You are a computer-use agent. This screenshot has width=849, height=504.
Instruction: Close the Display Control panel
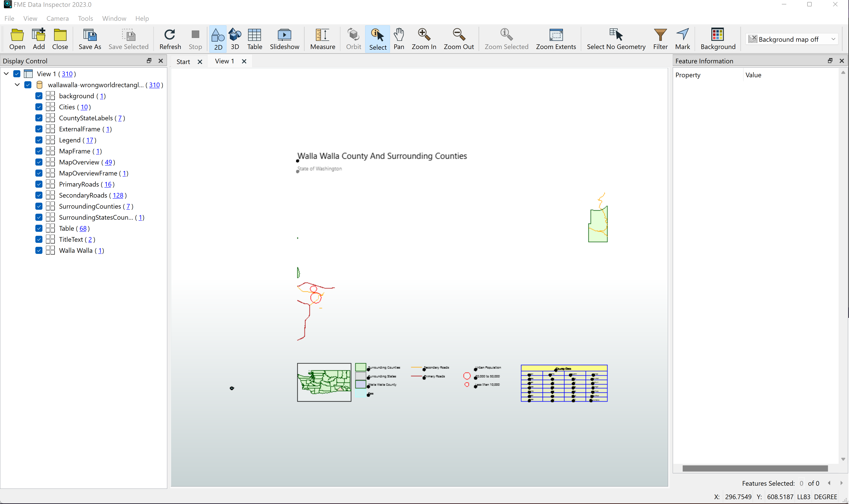pos(161,60)
